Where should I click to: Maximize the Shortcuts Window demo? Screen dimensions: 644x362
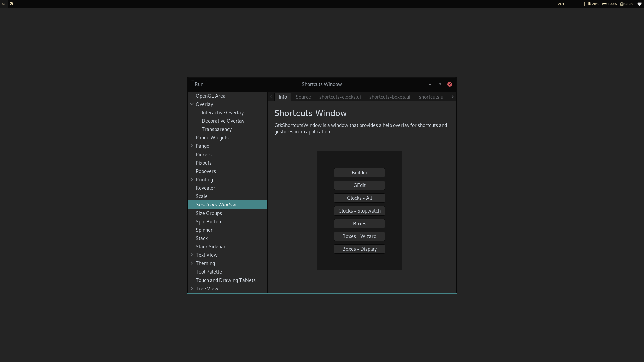tap(439, 84)
